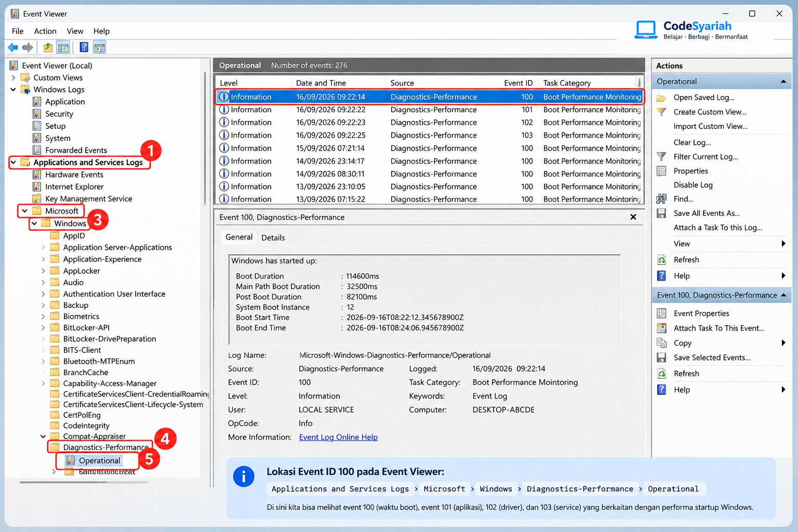The height and width of the screenshot is (532, 798).
Task: Sort by the Date and Time column header
Action: coord(338,83)
